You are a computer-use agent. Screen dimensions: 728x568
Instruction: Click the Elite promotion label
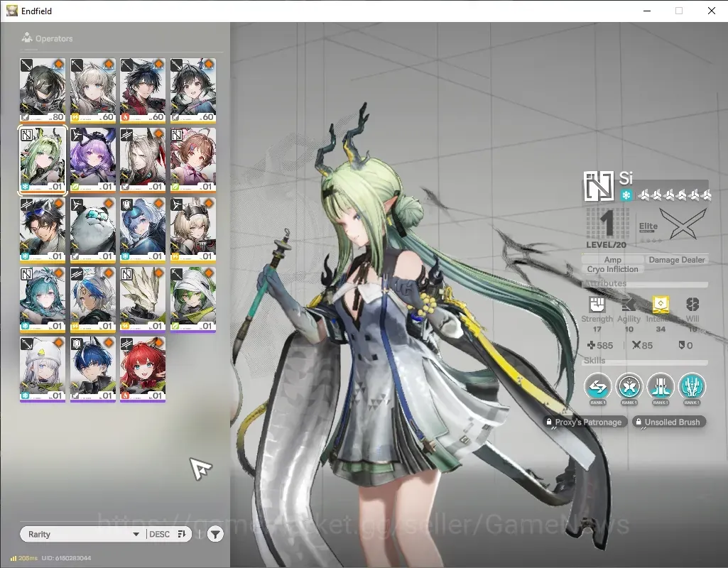[648, 227]
